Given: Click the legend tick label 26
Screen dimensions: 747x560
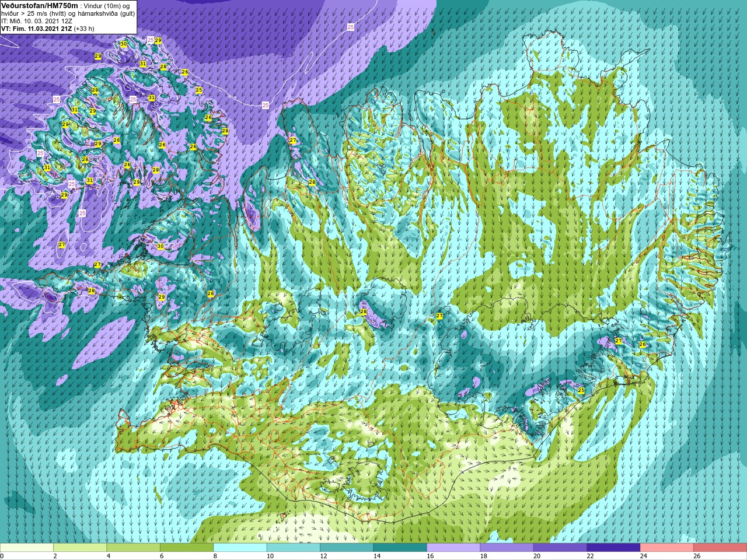Looking at the screenshot, I should point(697,556).
